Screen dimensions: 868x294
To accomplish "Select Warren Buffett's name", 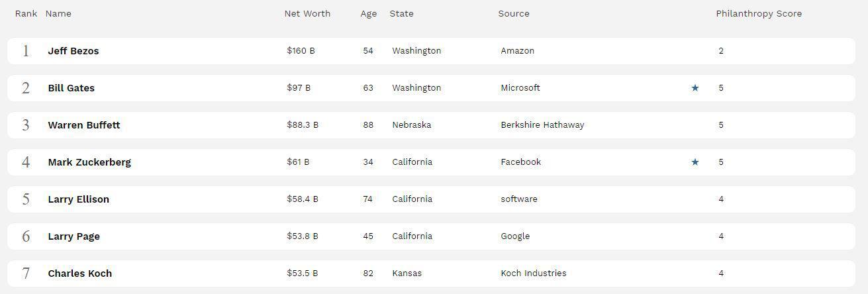I will tap(84, 125).
